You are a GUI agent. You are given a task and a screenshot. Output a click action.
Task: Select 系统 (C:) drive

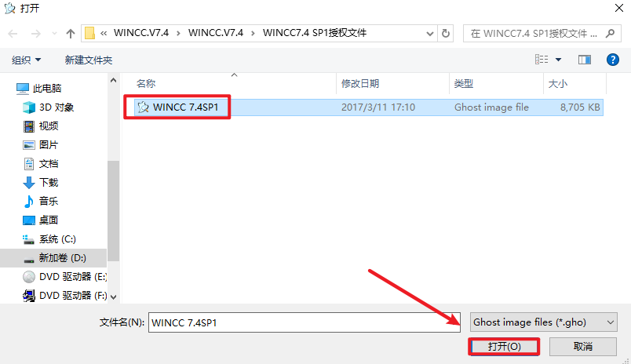click(57, 239)
